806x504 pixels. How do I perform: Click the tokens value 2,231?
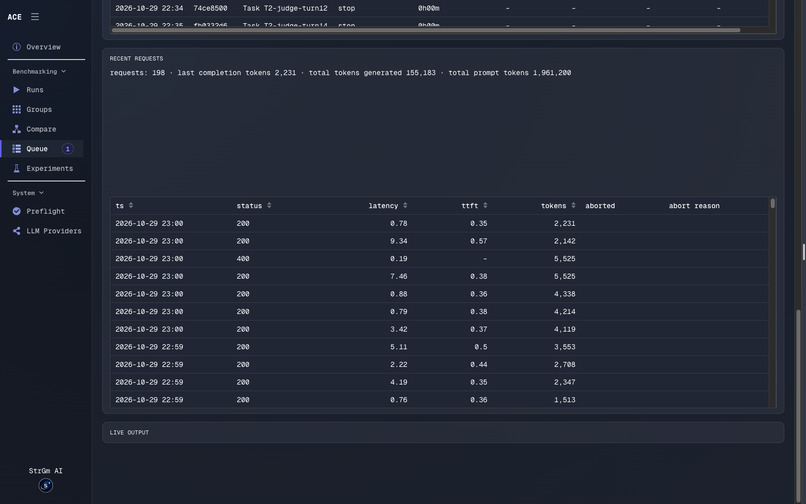(x=564, y=223)
